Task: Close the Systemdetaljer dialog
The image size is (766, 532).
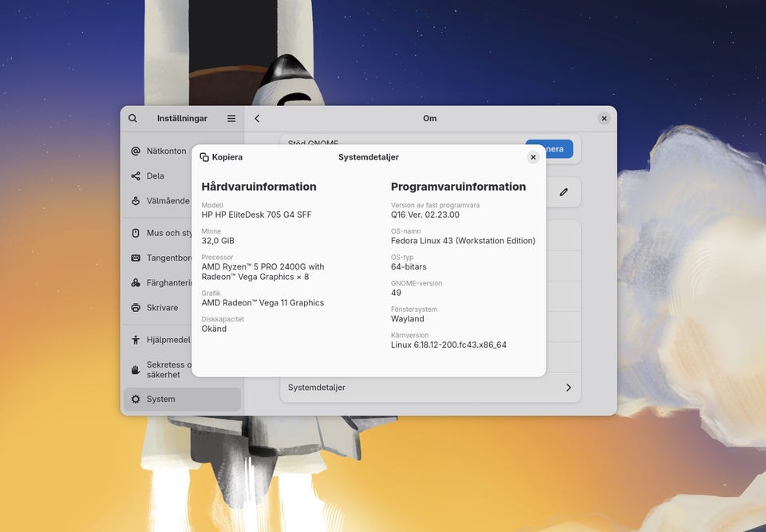Action: point(533,158)
